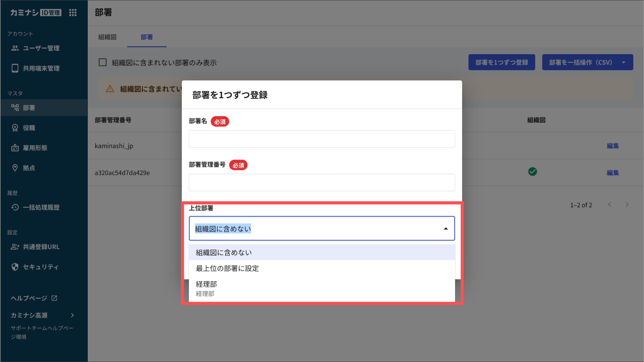The height and width of the screenshot is (362, 644).
Task: Click the user management people icon
Action: (x=15, y=48)
